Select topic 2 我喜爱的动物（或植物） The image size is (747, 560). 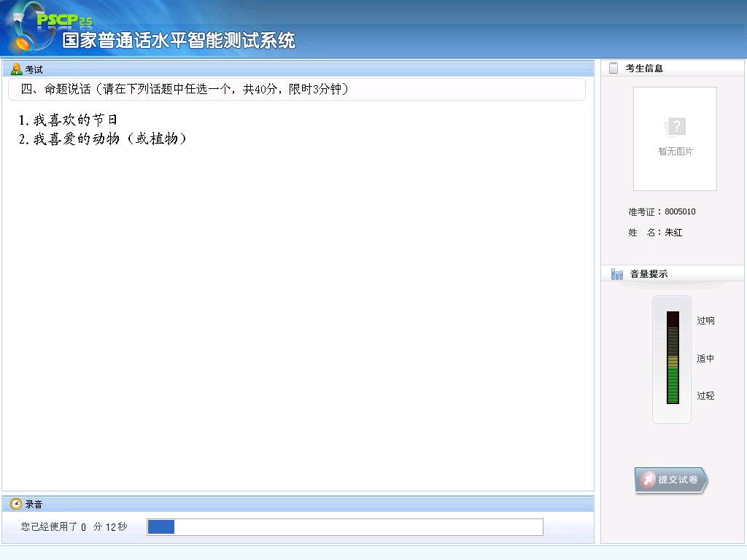coord(103,139)
